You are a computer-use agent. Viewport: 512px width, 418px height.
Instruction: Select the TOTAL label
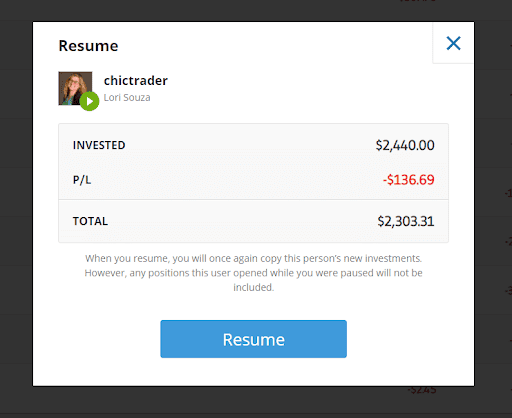coord(90,221)
